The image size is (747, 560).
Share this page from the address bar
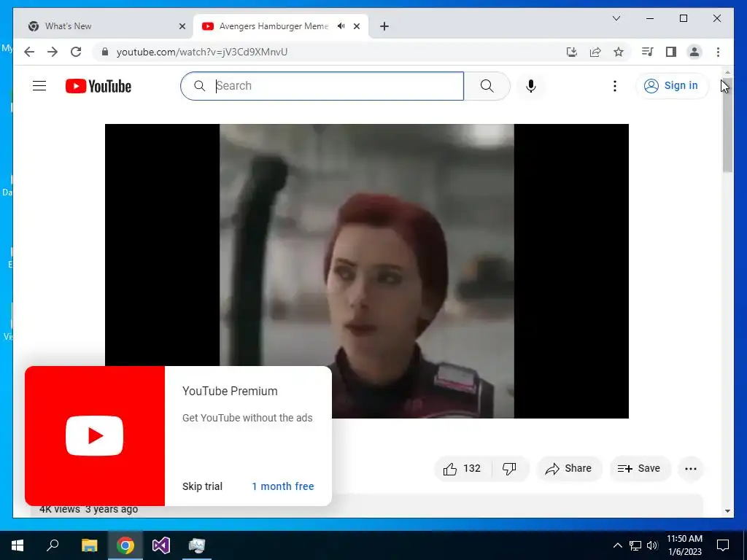[595, 52]
